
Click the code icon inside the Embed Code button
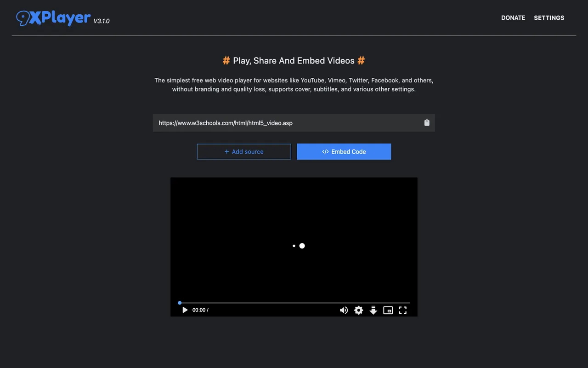pyautogui.click(x=325, y=151)
